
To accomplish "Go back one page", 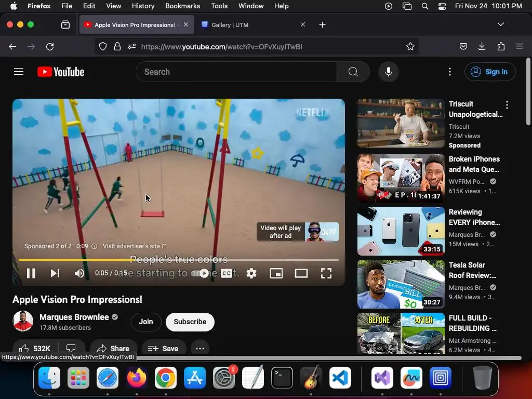I will click(12, 46).
